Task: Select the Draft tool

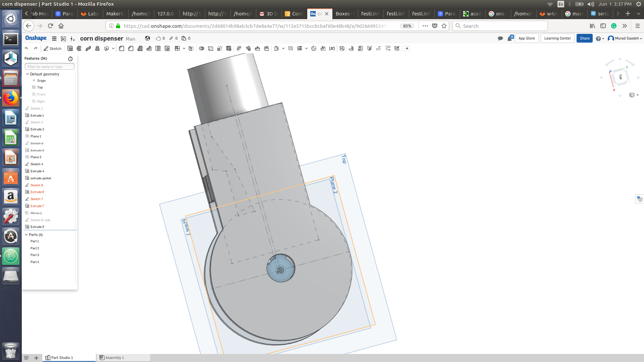Action: pos(140,49)
